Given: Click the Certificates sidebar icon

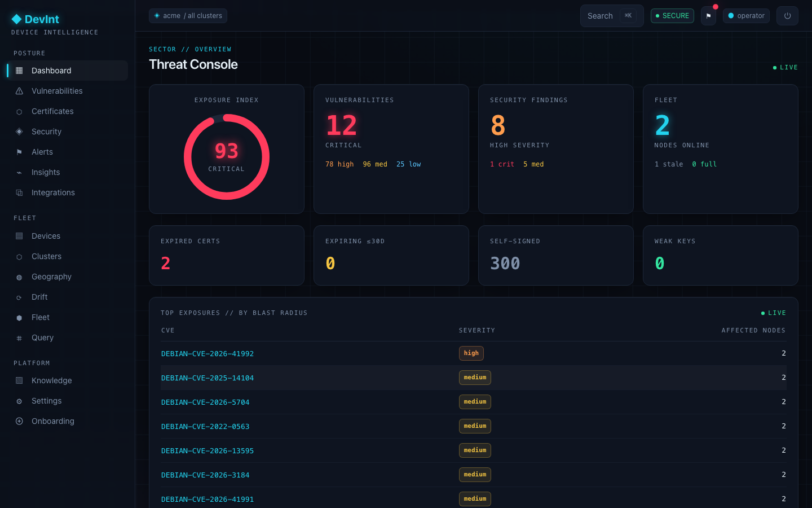Looking at the screenshot, I should (x=19, y=111).
